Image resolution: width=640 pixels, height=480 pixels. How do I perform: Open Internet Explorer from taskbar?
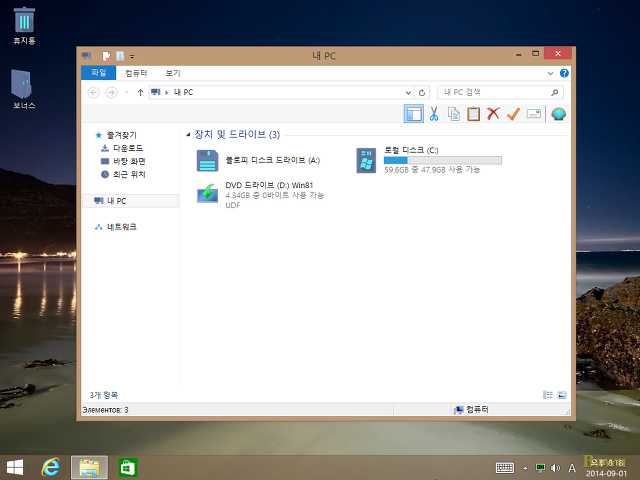51,467
